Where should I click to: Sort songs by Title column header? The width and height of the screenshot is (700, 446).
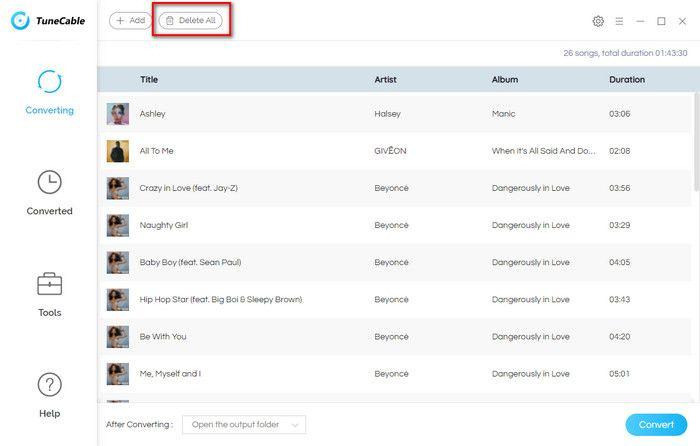[149, 79]
